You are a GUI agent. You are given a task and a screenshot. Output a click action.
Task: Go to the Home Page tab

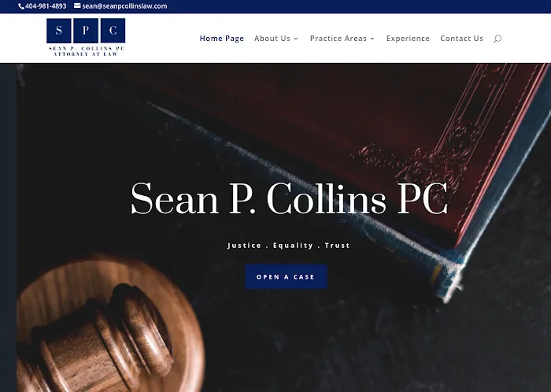coord(222,39)
